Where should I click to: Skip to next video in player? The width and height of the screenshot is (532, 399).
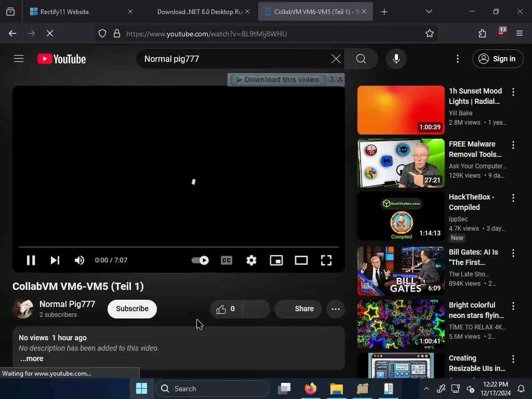[55, 260]
